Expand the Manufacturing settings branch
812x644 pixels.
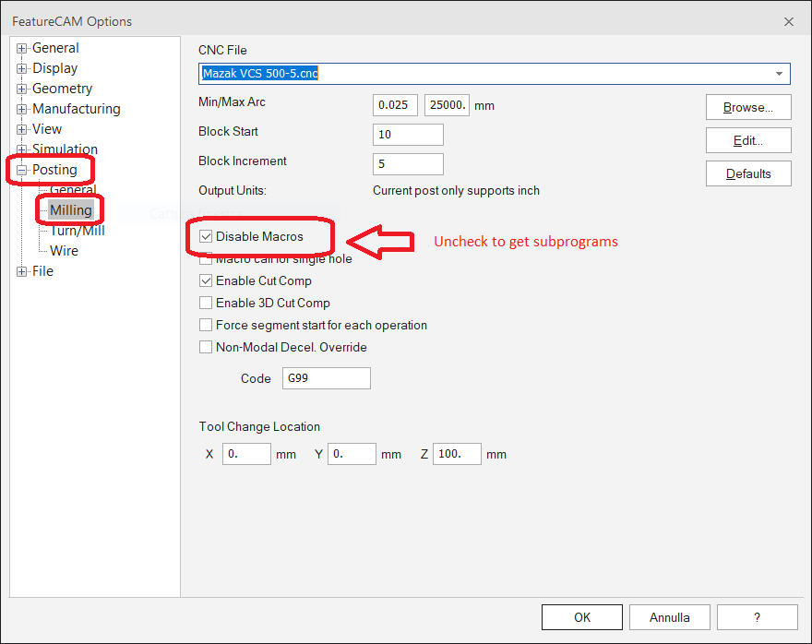20,108
